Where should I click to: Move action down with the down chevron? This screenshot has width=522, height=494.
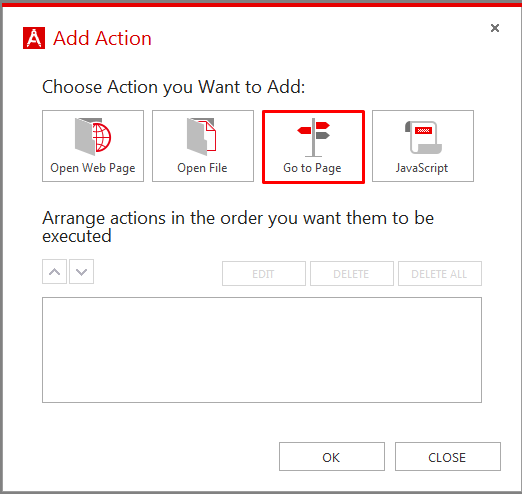pyautogui.click(x=81, y=272)
